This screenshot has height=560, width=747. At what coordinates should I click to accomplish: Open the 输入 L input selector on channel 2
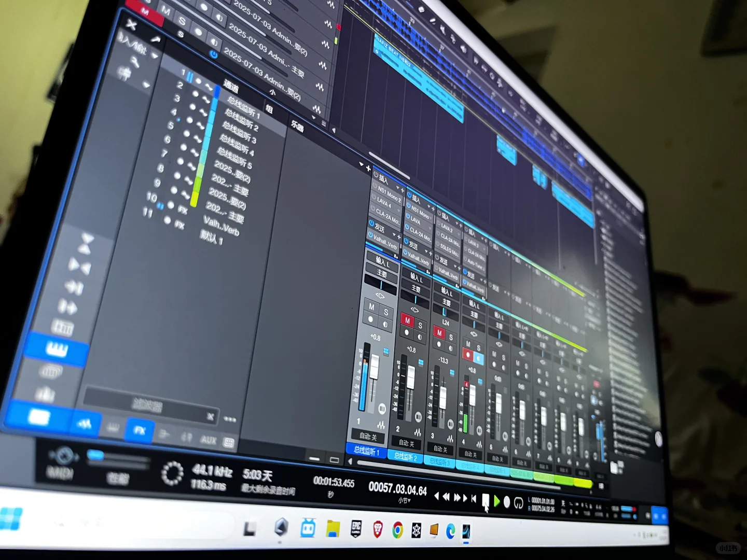point(418,277)
